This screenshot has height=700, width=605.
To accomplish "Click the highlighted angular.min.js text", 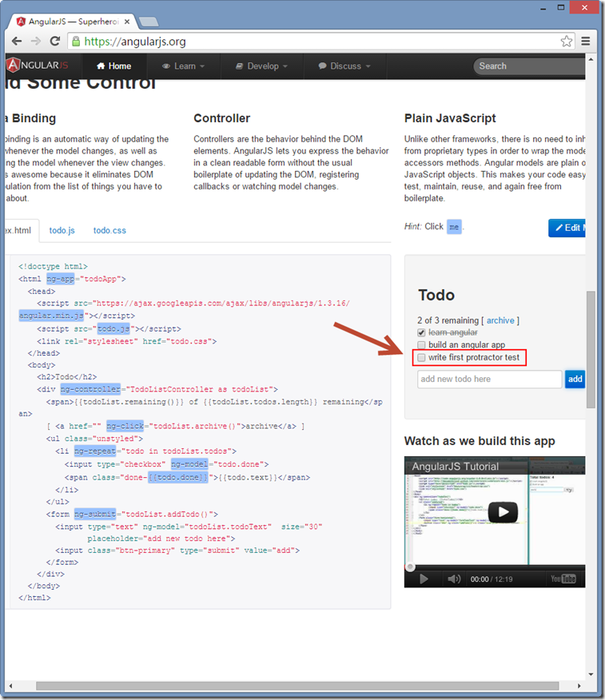I will [x=51, y=316].
